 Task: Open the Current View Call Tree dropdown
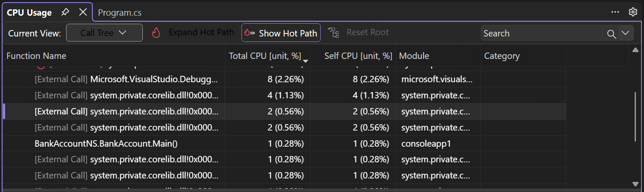[x=104, y=33]
